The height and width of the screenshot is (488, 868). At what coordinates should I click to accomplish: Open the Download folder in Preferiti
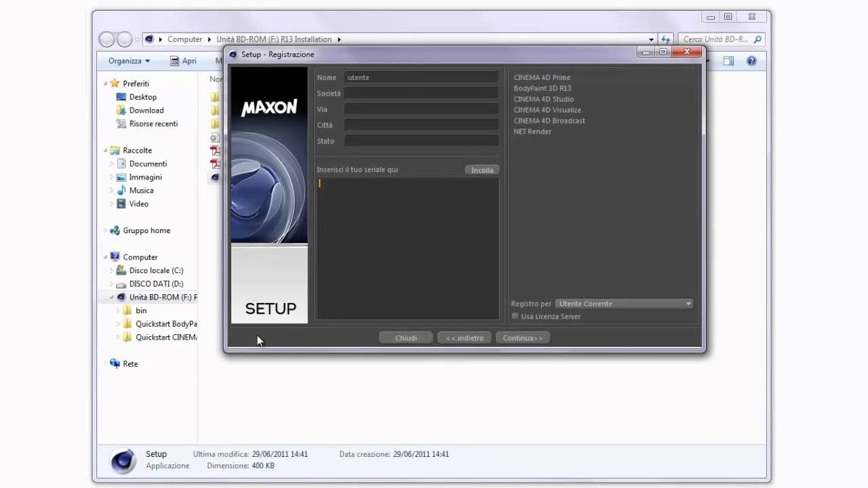146,110
